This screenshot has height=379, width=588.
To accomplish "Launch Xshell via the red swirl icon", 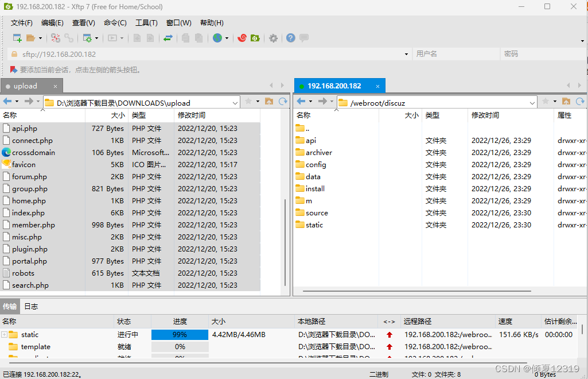I will coord(242,38).
